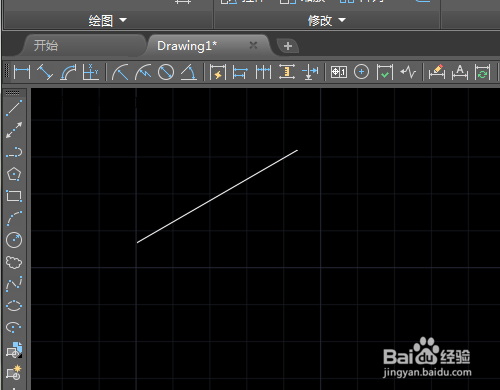Close the Drawing1* tab
The width and height of the screenshot is (500, 390).
[253, 45]
